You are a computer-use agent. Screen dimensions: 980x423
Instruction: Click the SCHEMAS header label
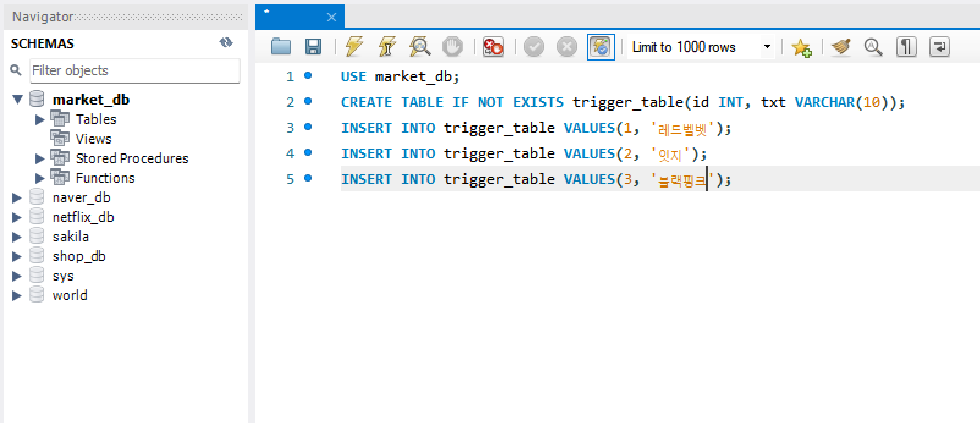point(42,43)
